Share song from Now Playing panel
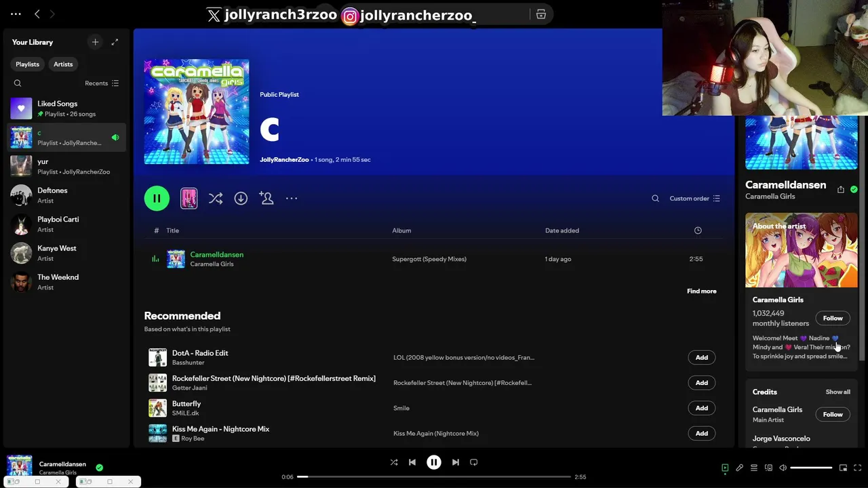 click(x=841, y=190)
